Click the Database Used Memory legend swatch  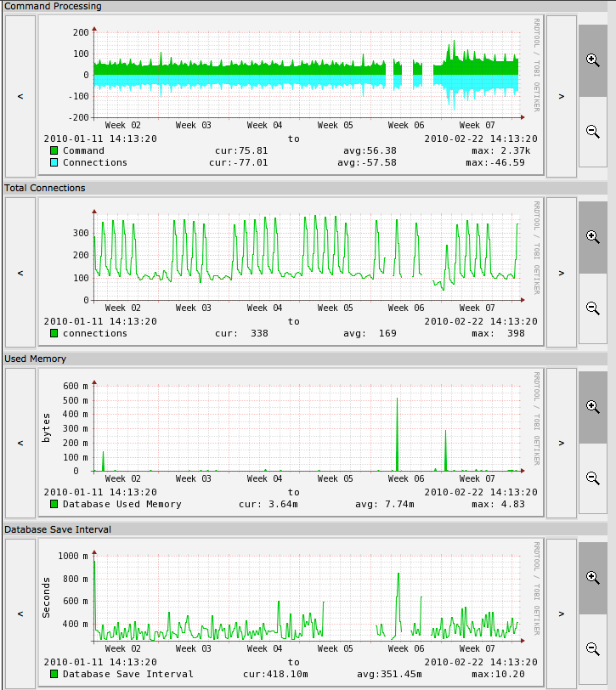(54, 504)
